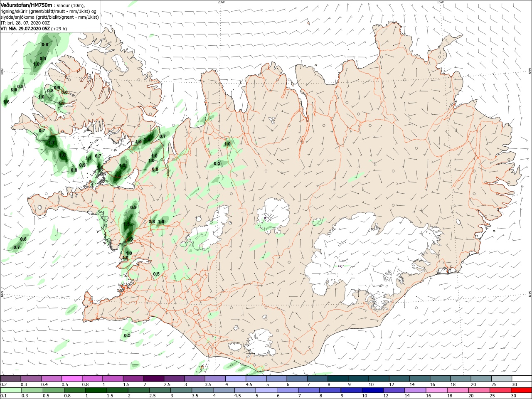Click the 1.2 precipitation value in the Westfjords

(62, 103)
